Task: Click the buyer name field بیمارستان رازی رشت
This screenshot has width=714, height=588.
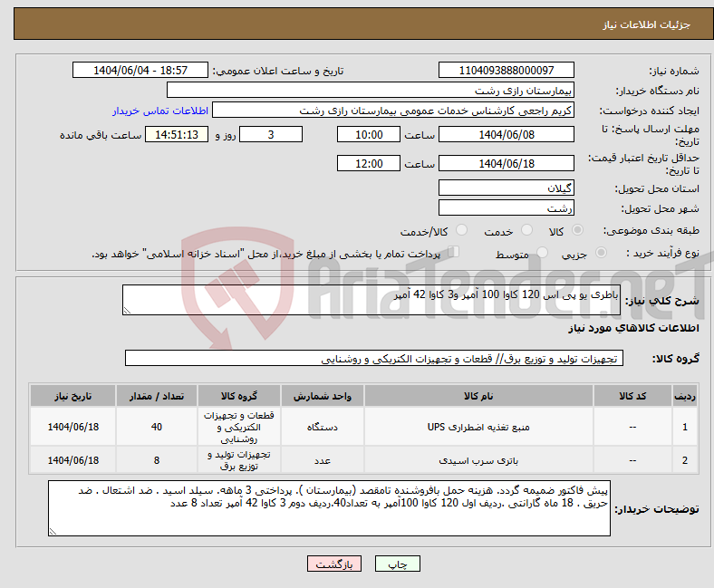Action: tap(371, 91)
